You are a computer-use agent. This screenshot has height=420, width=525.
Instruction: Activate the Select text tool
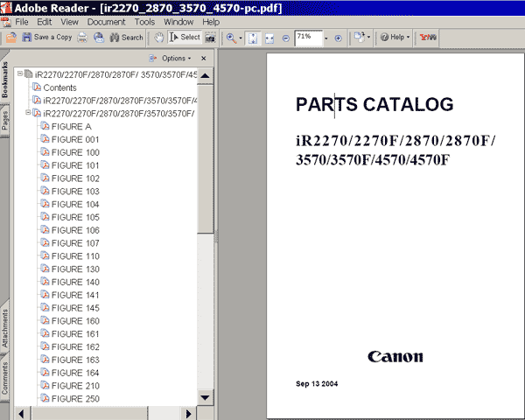185,37
